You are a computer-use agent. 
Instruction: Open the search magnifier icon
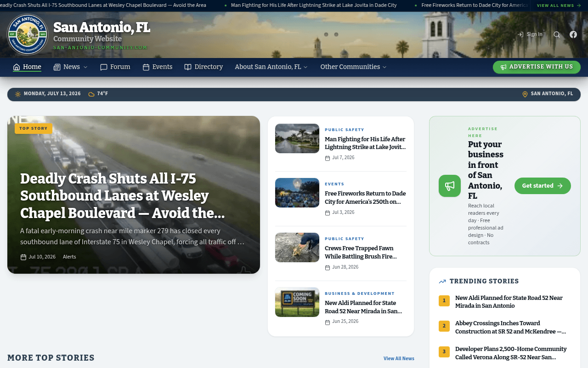click(557, 34)
